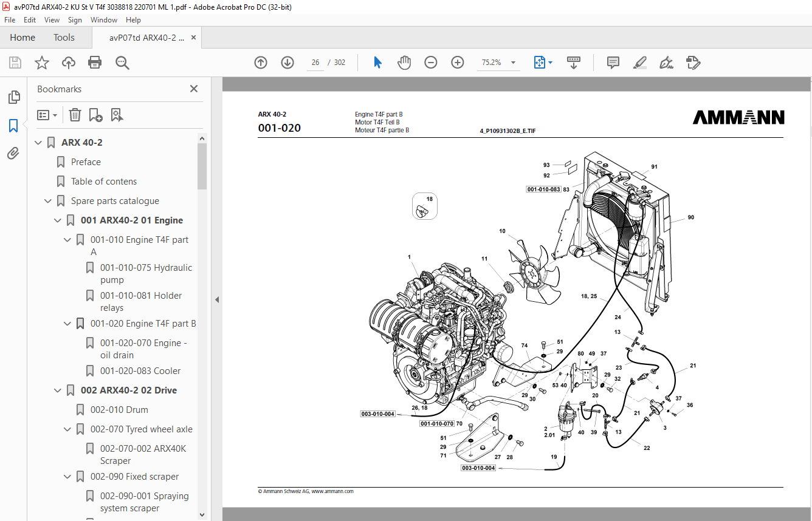Click the page number field showing 26
This screenshot has width=812, height=521.
315,63
